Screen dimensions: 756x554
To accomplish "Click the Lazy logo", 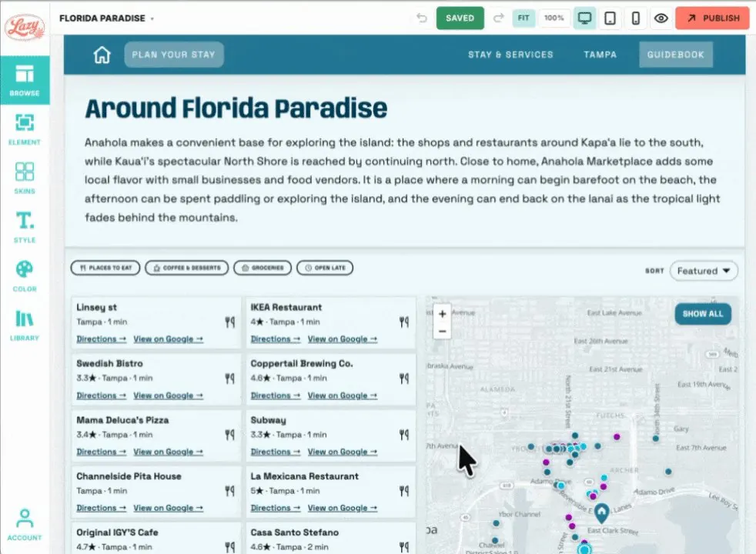I will click(25, 27).
